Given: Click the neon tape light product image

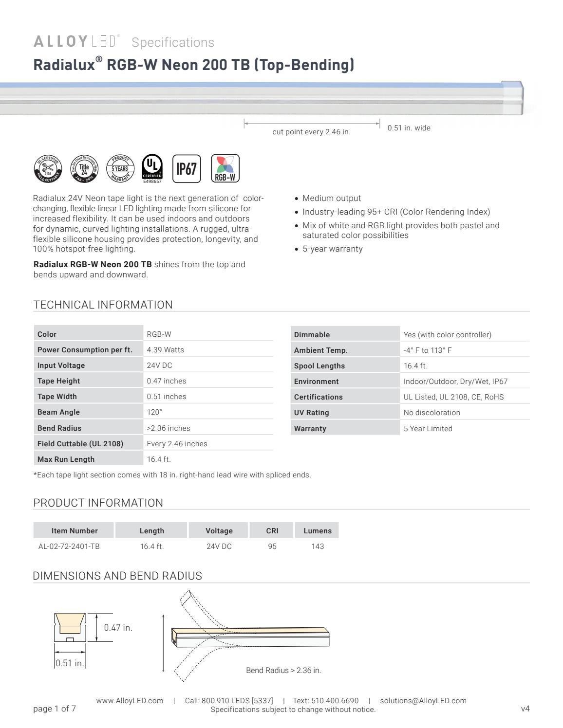Looking at the screenshot, I should coord(263,98).
